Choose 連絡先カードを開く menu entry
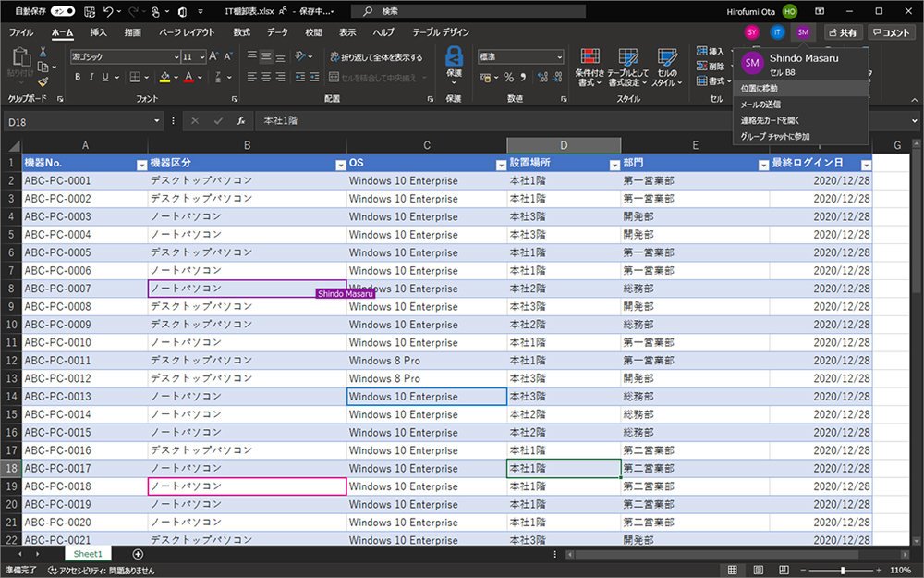Image resolution: width=924 pixels, height=578 pixels. (801, 120)
